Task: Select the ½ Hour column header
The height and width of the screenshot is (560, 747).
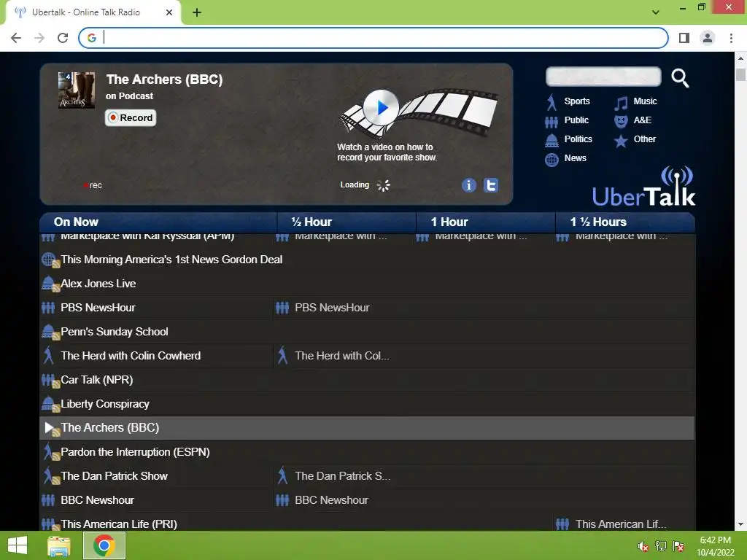Action: [347, 222]
